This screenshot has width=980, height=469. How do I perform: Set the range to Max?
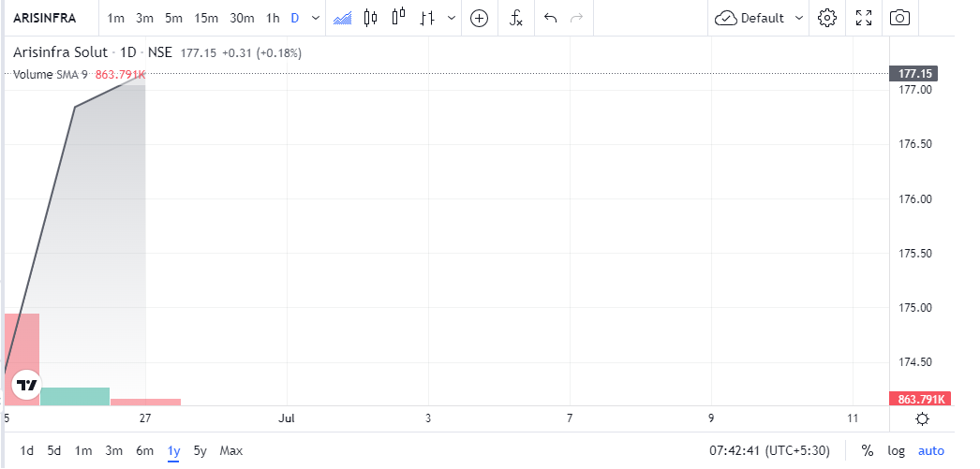231,450
